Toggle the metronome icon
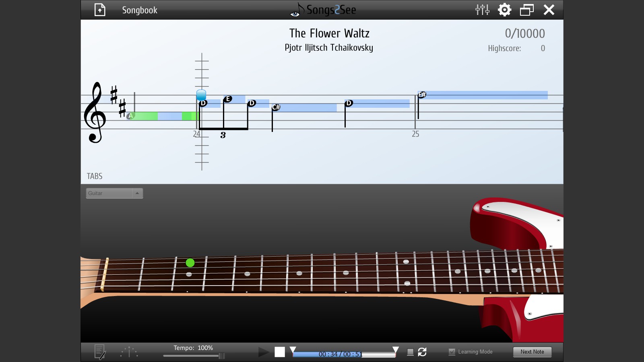The width and height of the screenshot is (644, 362). click(x=129, y=352)
